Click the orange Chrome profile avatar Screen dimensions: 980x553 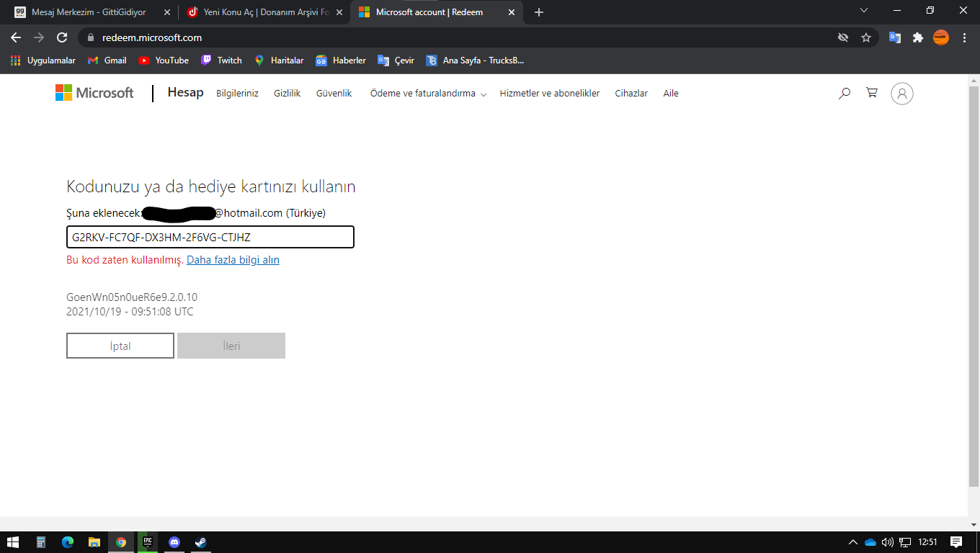(941, 37)
